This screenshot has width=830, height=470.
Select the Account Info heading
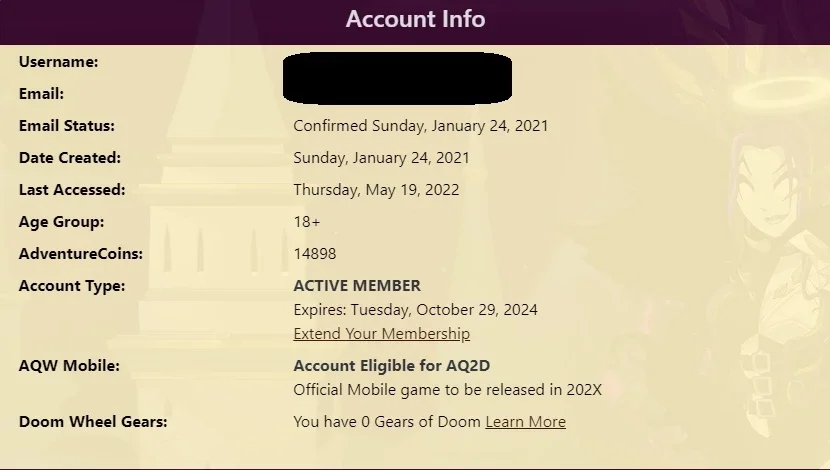[416, 19]
